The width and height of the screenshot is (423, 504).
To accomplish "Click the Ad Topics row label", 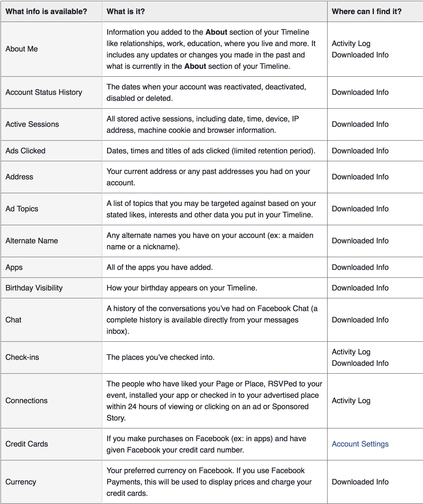I will coord(22,209).
